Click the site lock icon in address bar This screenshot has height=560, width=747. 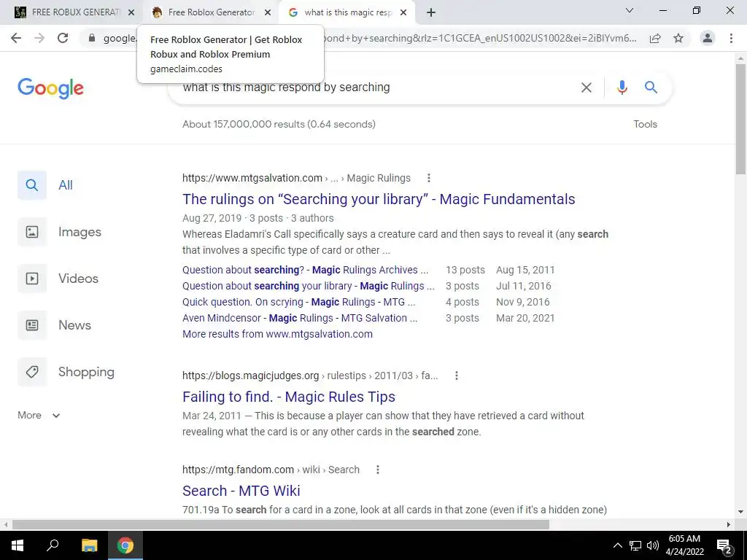(92, 38)
